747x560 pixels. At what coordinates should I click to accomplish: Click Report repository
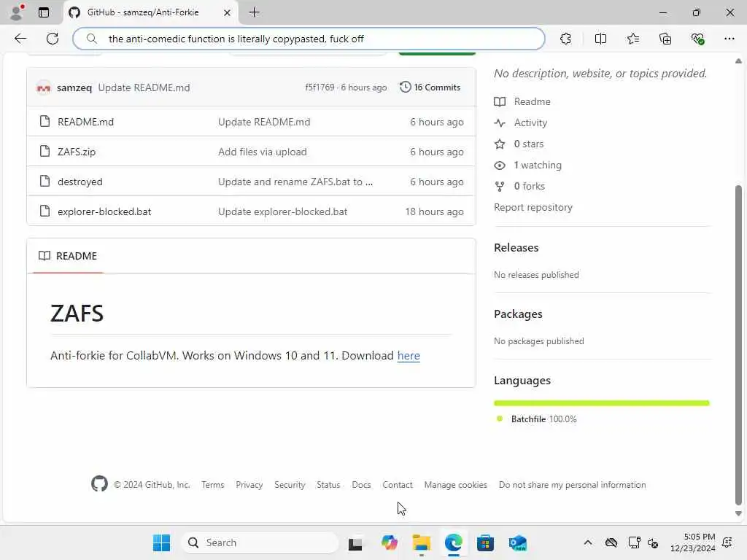click(x=533, y=208)
